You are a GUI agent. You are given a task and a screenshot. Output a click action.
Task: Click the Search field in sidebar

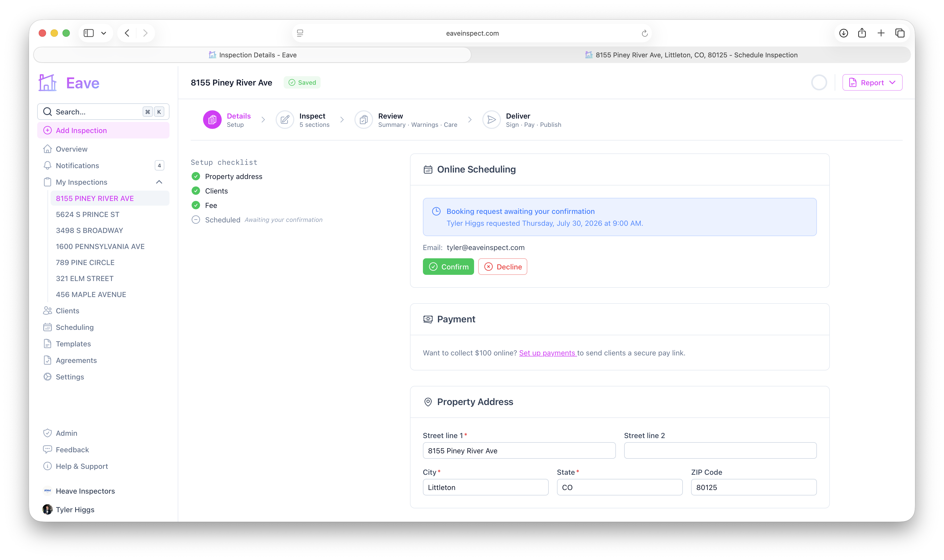[x=103, y=112]
